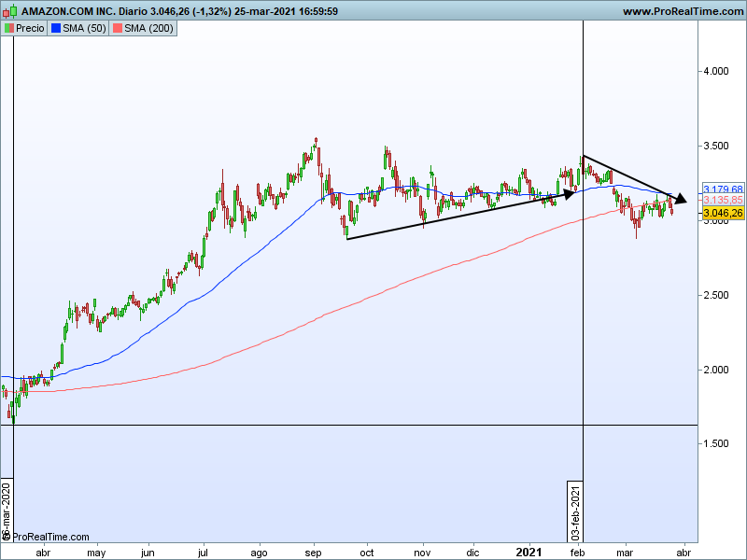Viewport: 747px width, 560px height.
Task: Click the feb label on the time axis
Action: (577, 553)
